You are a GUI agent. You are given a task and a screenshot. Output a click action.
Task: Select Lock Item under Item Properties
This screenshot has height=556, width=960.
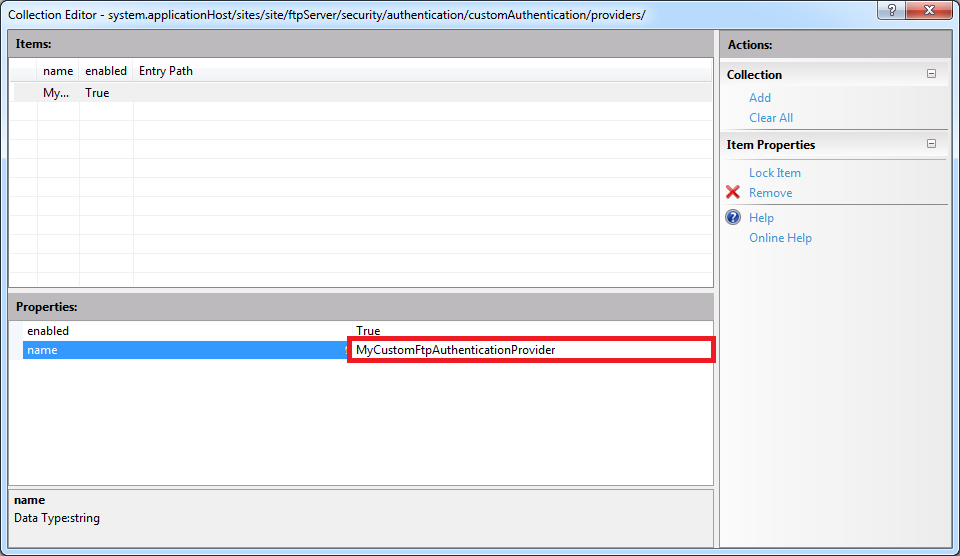coord(775,173)
